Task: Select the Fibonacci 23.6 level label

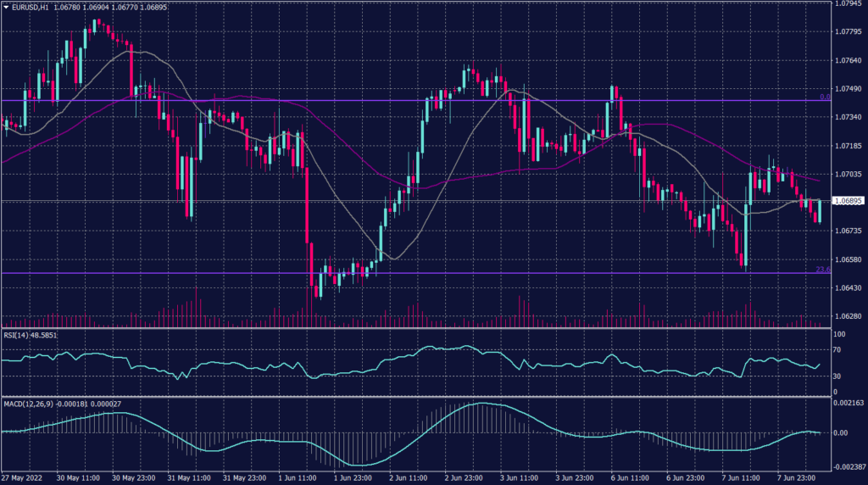Action: 822,270
